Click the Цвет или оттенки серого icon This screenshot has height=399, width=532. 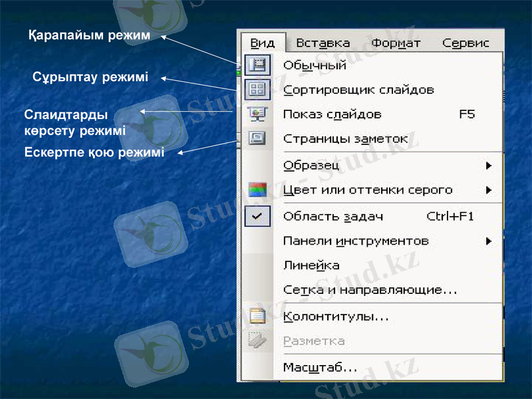(x=257, y=190)
